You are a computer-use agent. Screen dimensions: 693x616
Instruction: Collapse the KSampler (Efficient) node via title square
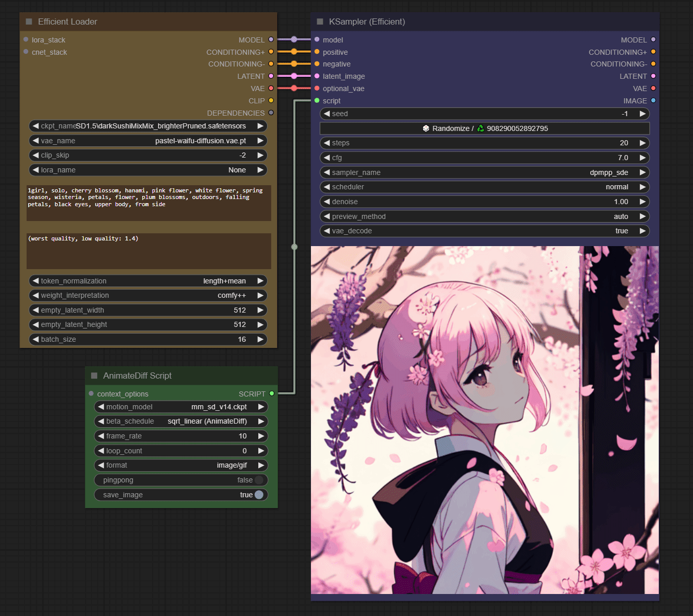tap(320, 21)
